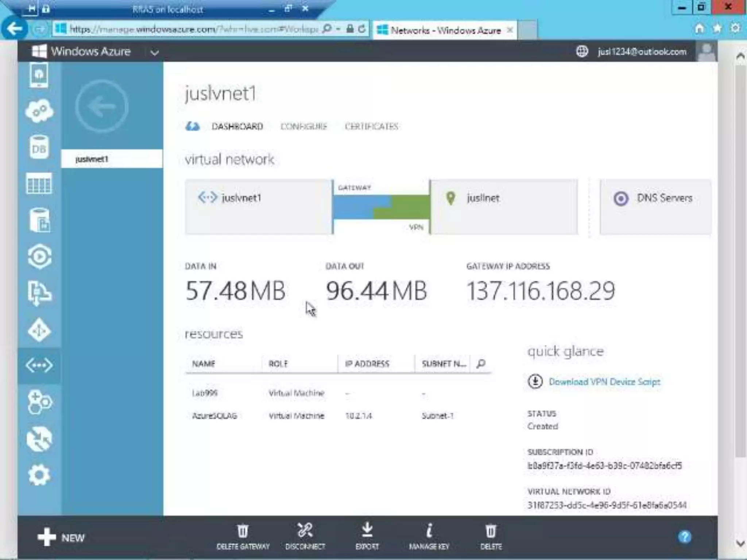
Task: Click the RRAS on localhost session title
Action: 168,9
